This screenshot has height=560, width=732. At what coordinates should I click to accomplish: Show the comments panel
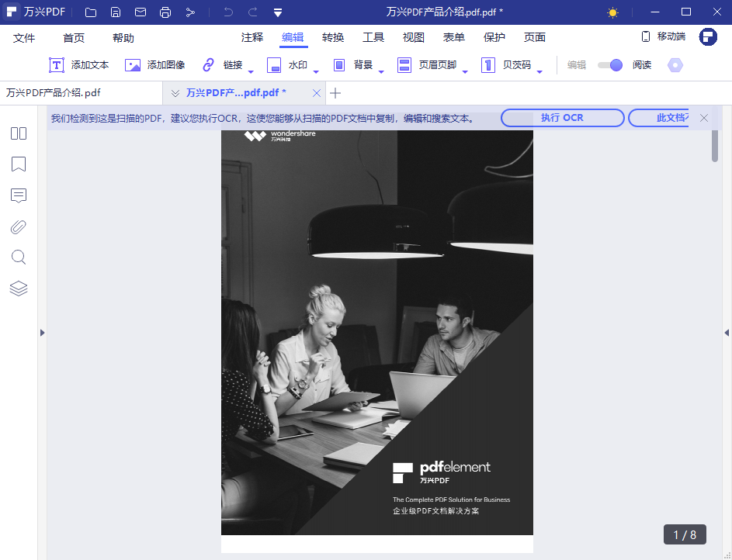[18, 195]
